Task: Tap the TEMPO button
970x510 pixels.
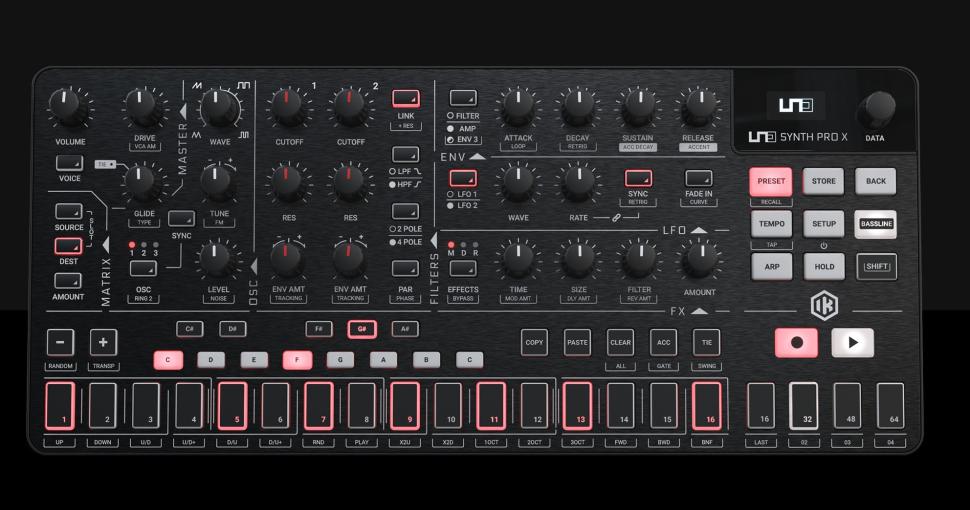Action: tap(771, 224)
